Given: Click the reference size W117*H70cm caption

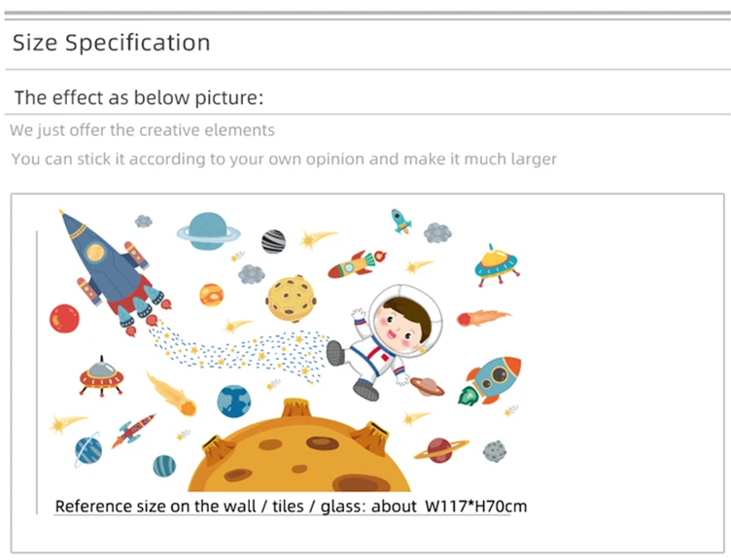Looking at the screenshot, I should click(291, 507).
